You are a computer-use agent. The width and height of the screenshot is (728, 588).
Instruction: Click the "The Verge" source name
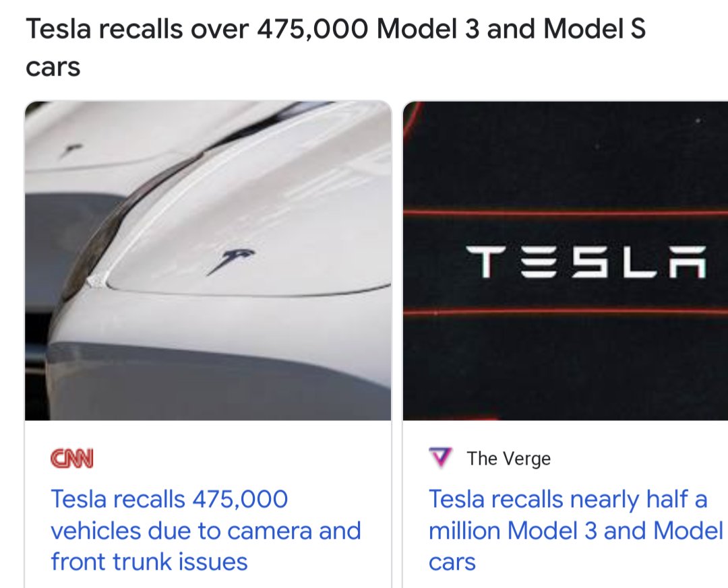pos(508,459)
